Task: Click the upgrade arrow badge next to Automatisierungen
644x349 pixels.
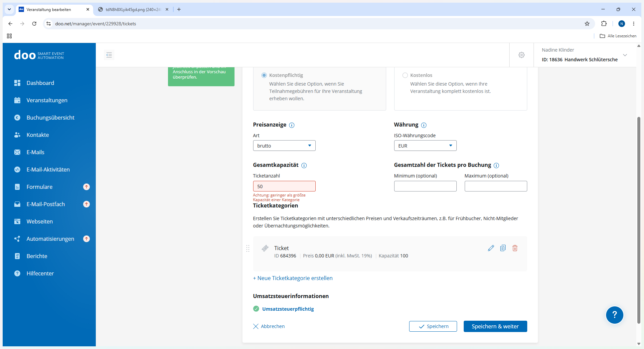Action: coord(86,239)
